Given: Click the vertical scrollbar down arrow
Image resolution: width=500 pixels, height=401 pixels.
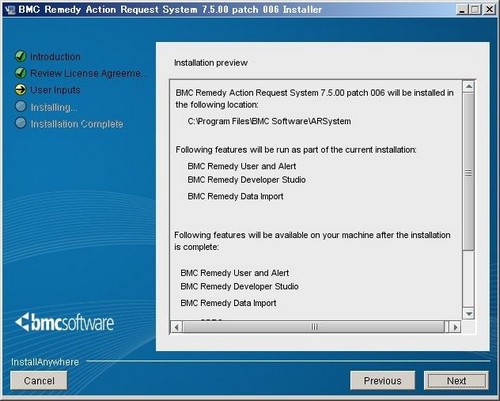Looking at the screenshot, I should point(469,313).
